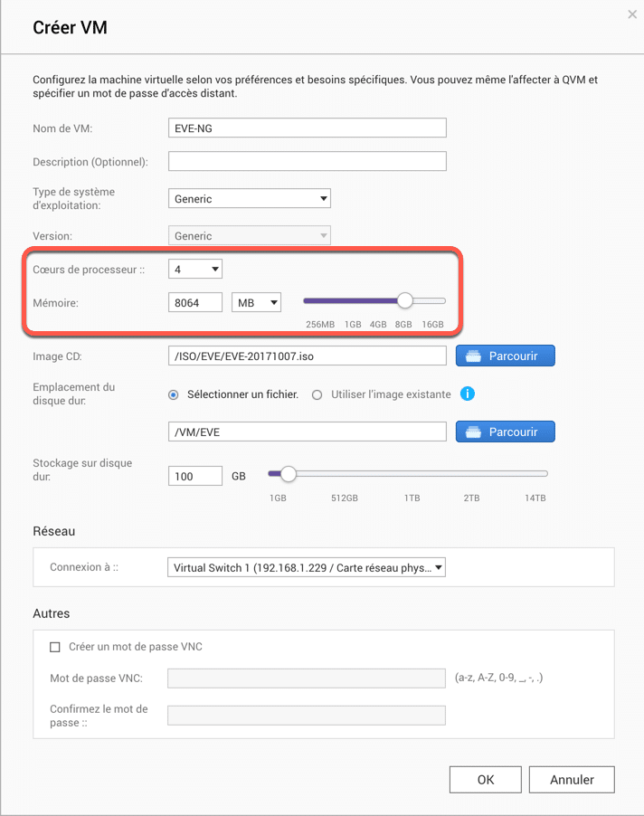644x816 pixels.
Task: Enable 'Créer un mot de passe VNC' checkbox
Action: pos(54,647)
